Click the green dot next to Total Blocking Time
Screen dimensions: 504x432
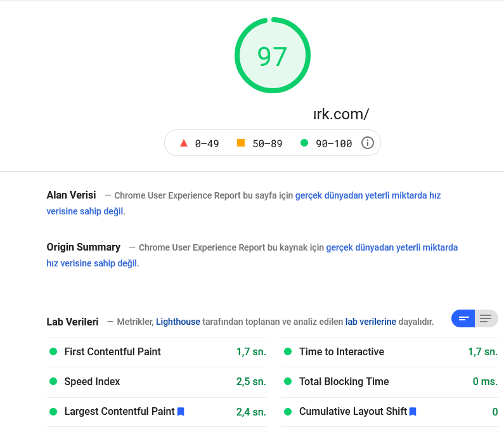click(288, 381)
